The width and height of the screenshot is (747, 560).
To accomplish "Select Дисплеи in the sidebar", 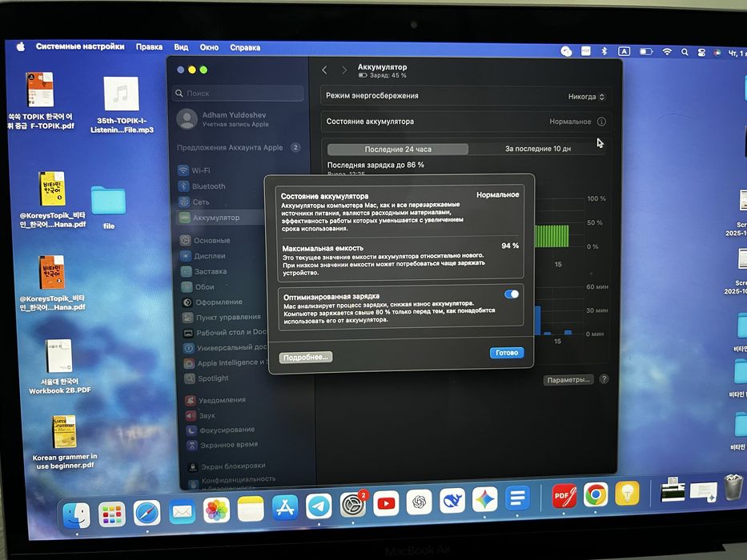I will click(x=203, y=256).
